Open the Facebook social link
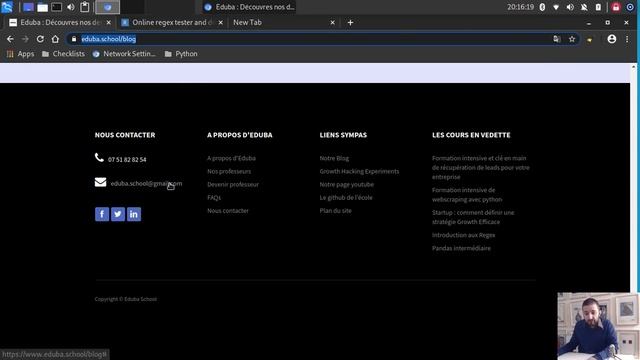This screenshot has width=640, height=360. (102, 214)
